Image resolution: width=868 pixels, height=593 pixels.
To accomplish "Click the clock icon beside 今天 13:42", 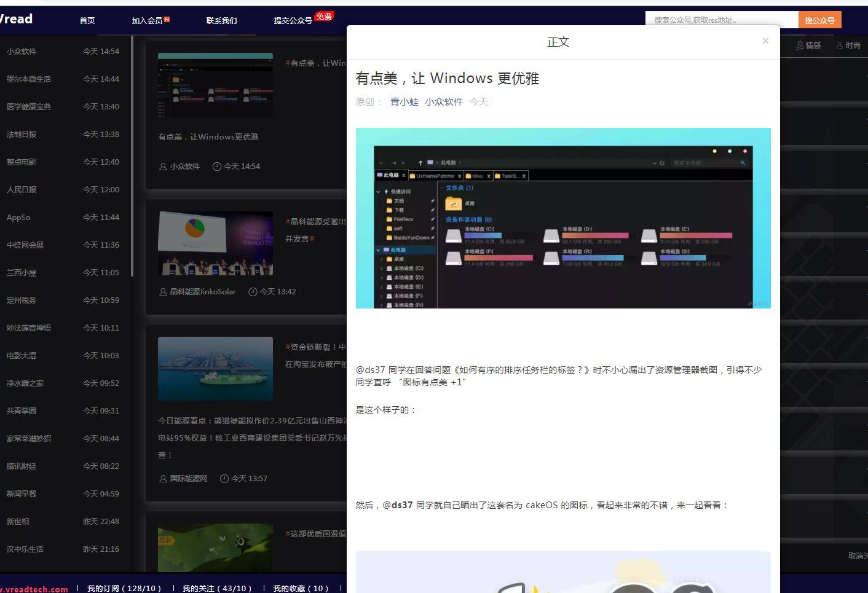I will (253, 292).
